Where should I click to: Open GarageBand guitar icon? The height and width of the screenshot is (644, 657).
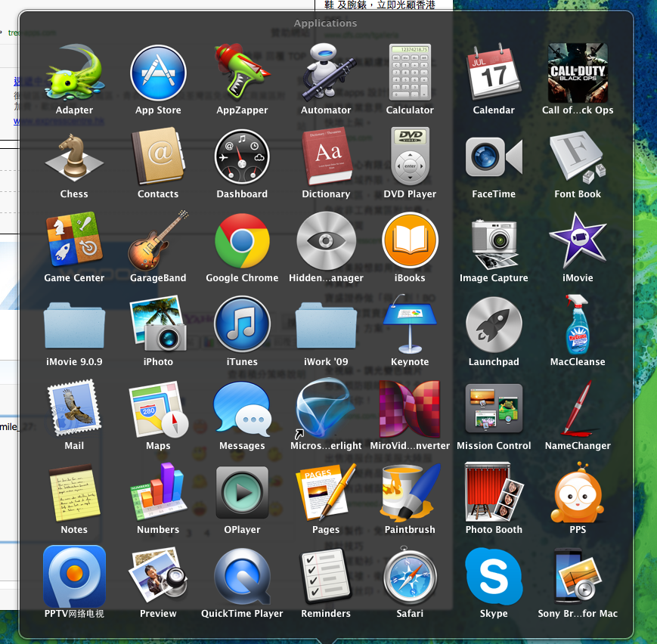point(158,240)
